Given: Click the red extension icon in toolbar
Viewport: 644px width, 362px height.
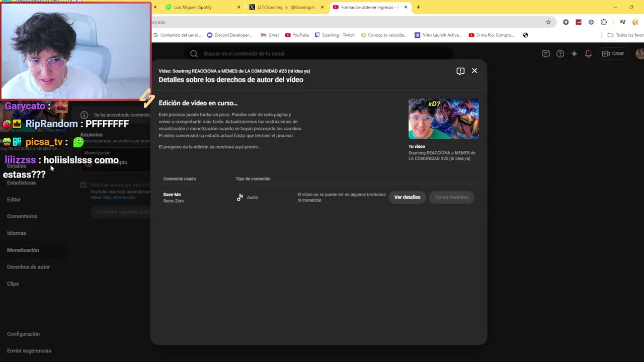Looking at the screenshot, I should pyautogui.click(x=579, y=22).
